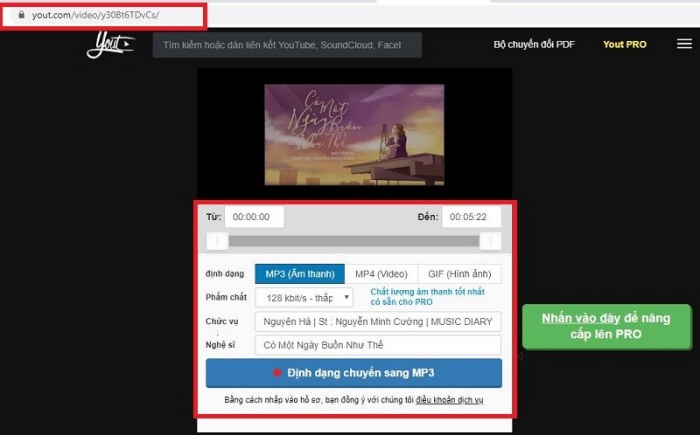
Task: Click the Đến end time field
Action: tap(471, 217)
